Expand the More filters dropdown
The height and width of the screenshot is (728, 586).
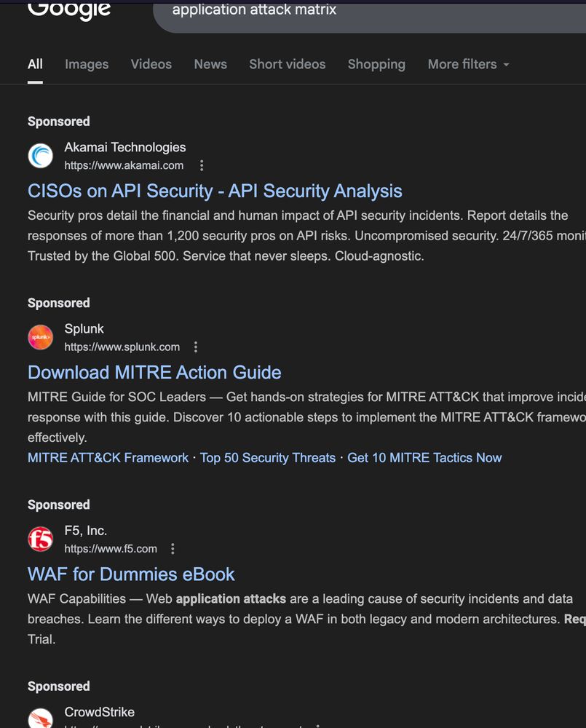[x=468, y=64]
